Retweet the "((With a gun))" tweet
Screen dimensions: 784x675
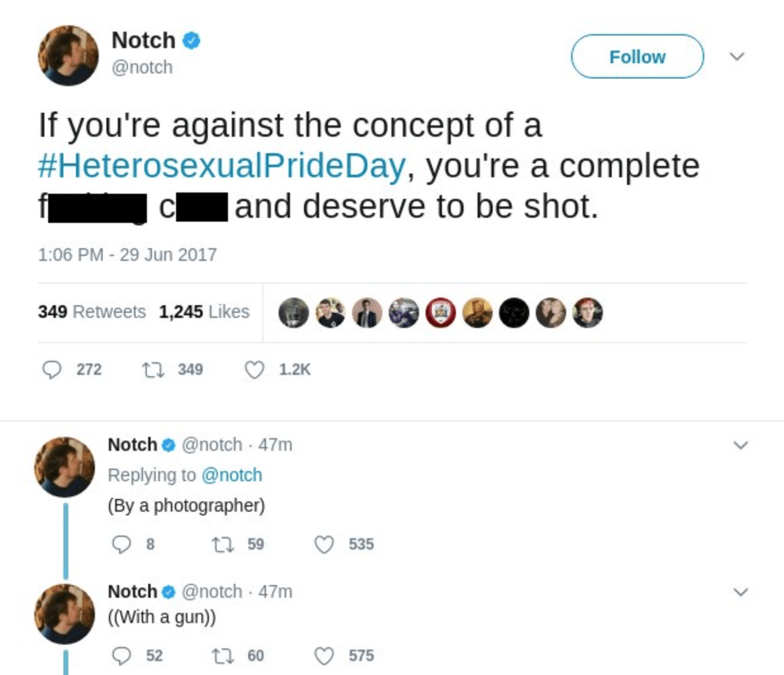pos(222,656)
